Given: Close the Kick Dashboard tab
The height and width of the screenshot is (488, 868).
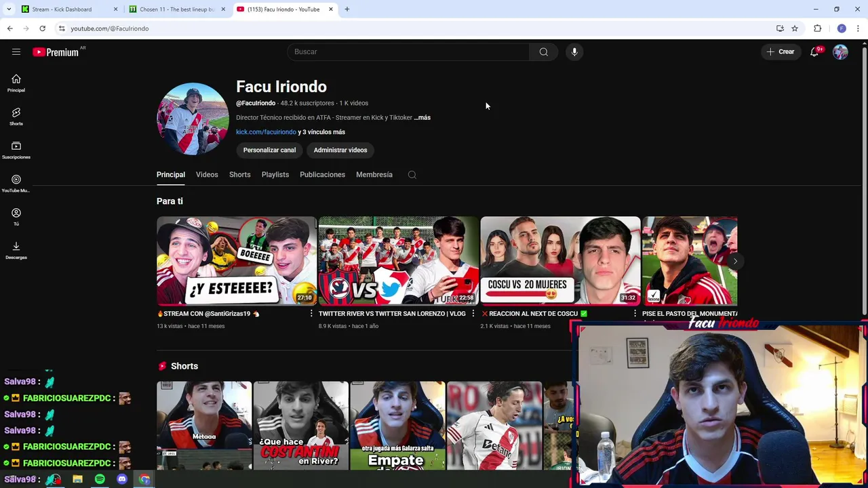Looking at the screenshot, I should tap(115, 9).
